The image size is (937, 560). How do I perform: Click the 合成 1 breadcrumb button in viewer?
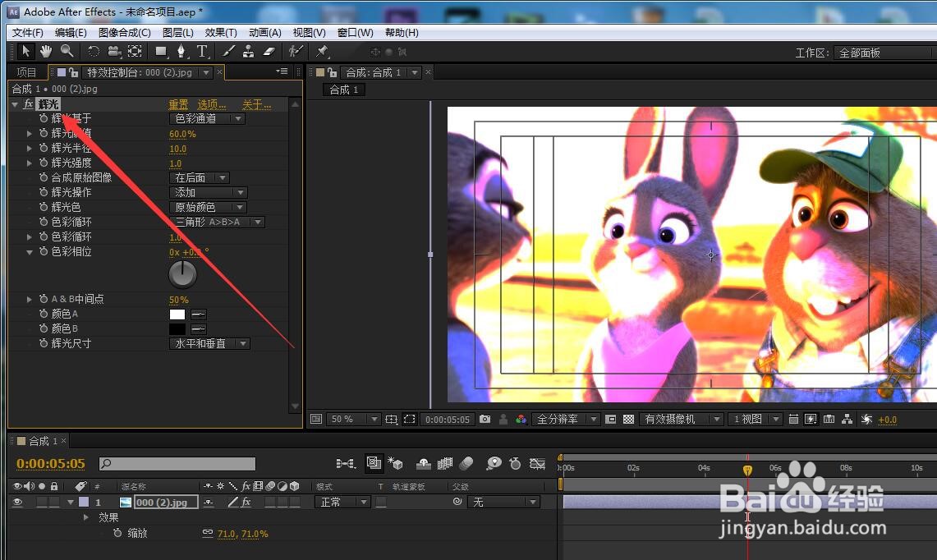tap(343, 90)
